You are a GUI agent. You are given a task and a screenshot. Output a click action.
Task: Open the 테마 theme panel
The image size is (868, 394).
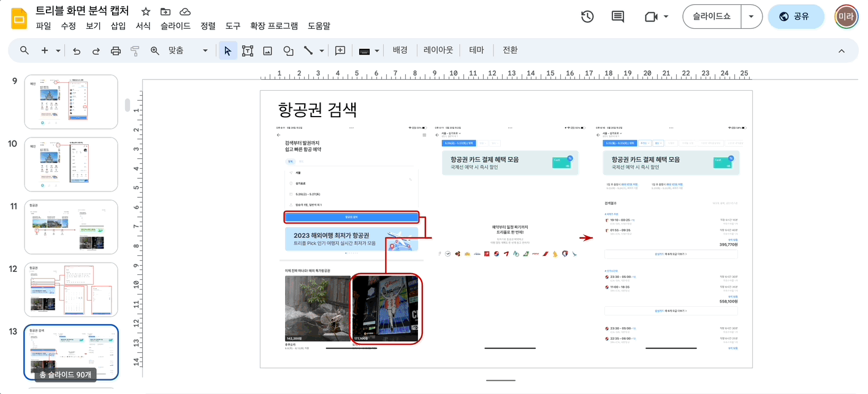coord(476,50)
